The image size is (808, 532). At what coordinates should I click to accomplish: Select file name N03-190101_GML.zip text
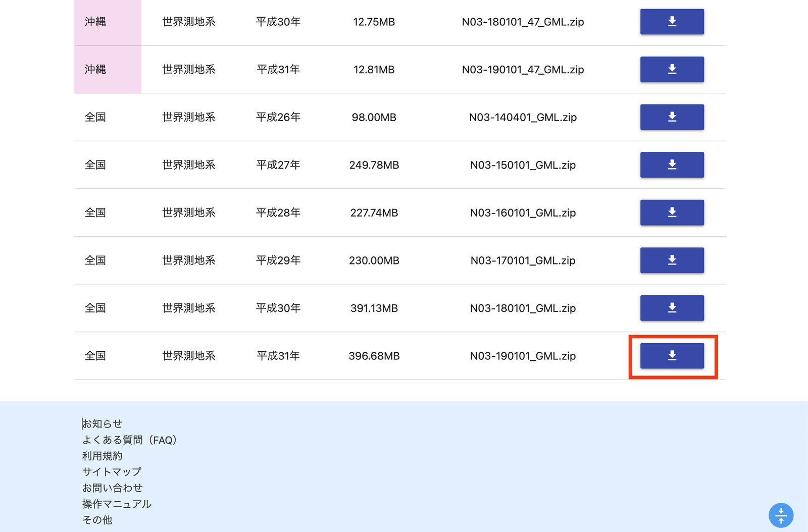(523, 356)
